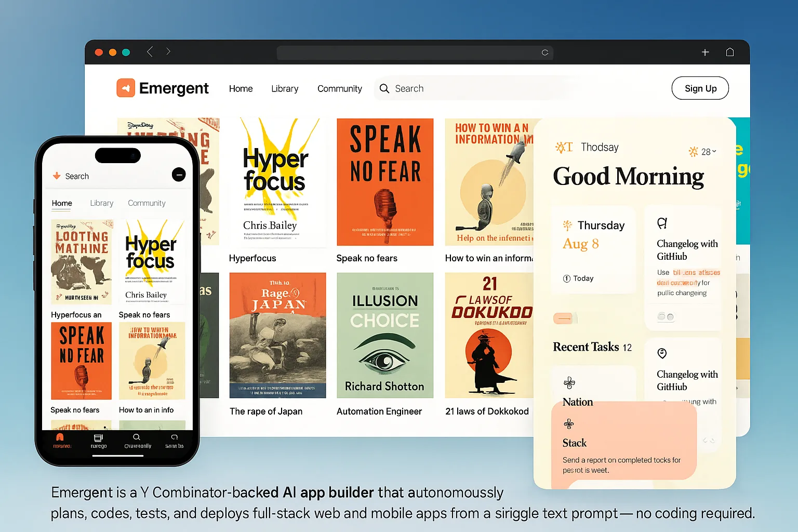Open a new tab with the plus icon
The width and height of the screenshot is (798, 532).
pos(705,52)
